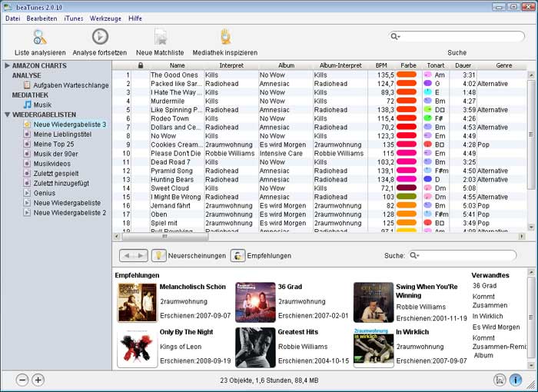Click the Analyse fortsetzen play icon
Screen dimensions: 538x392
[x=100, y=36]
